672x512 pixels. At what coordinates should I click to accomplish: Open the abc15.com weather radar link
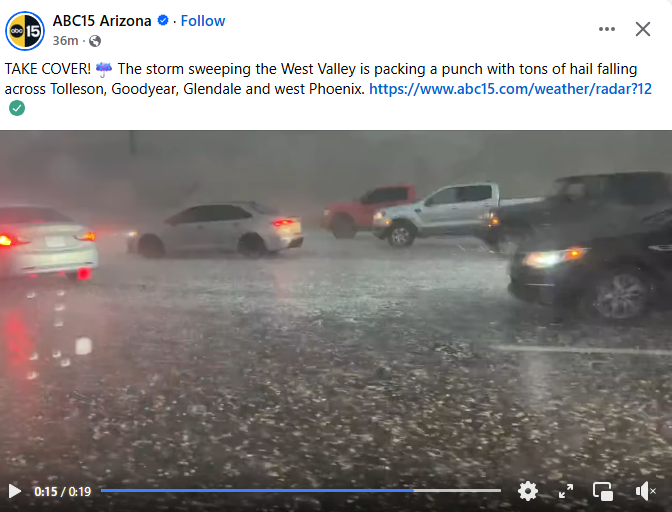pyautogui.click(x=510, y=89)
